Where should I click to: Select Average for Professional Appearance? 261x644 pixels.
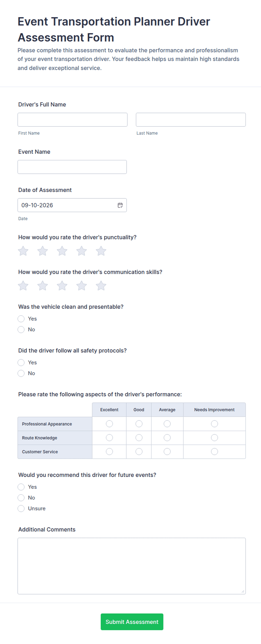tap(167, 424)
